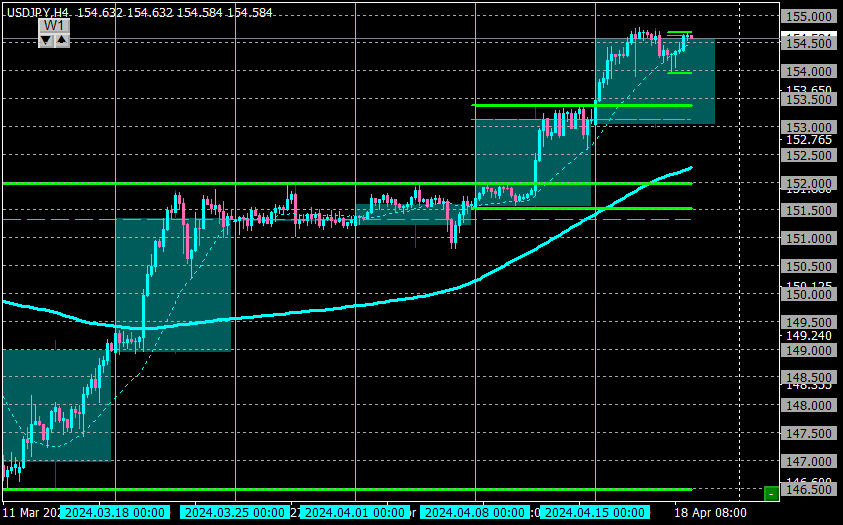Click the 149.500 price label
Screen dimensions: 843x525
click(808, 322)
